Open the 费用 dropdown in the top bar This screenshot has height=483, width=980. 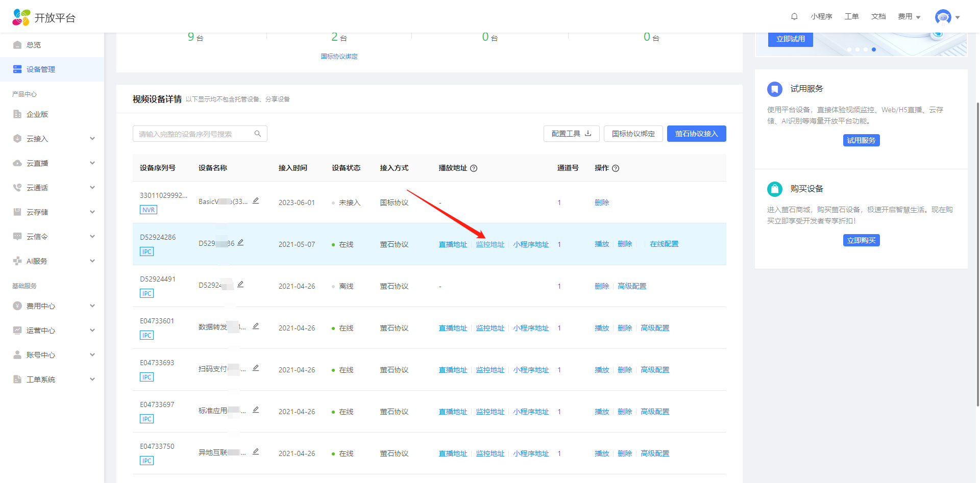tap(909, 17)
